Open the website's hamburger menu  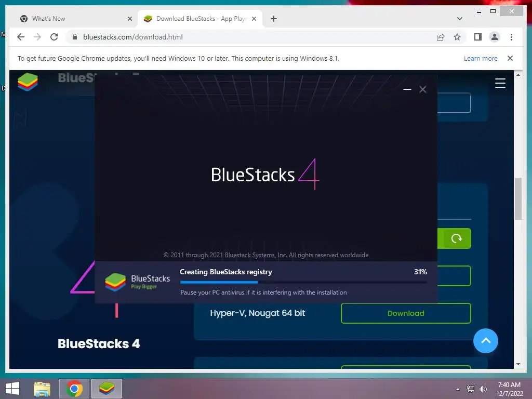tap(500, 83)
